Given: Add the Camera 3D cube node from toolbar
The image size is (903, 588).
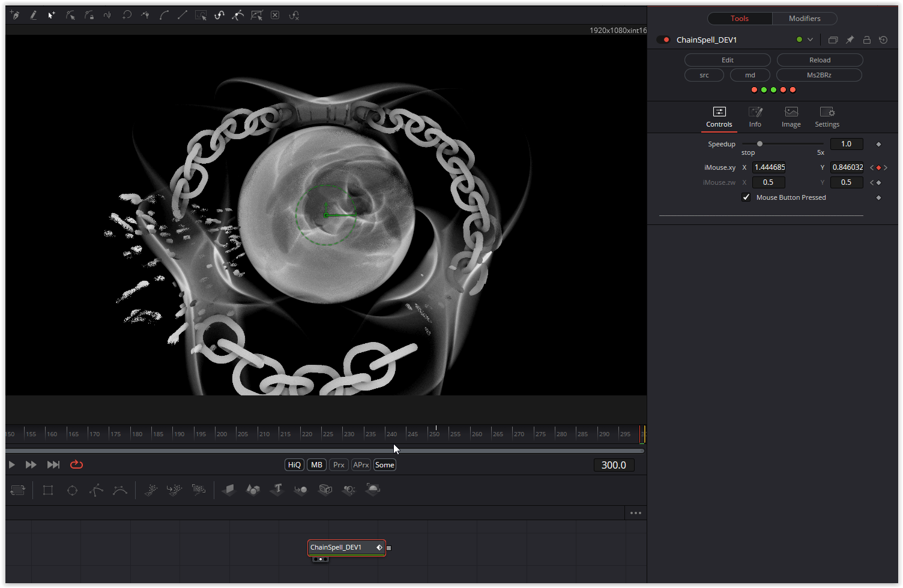Looking at the screenshot, I should click(x=325, y=490).
